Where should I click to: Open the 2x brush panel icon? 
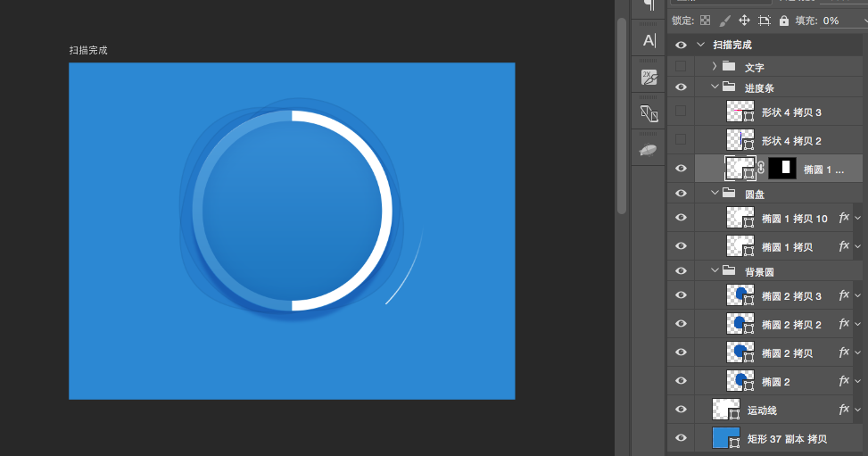pos(649,77)
